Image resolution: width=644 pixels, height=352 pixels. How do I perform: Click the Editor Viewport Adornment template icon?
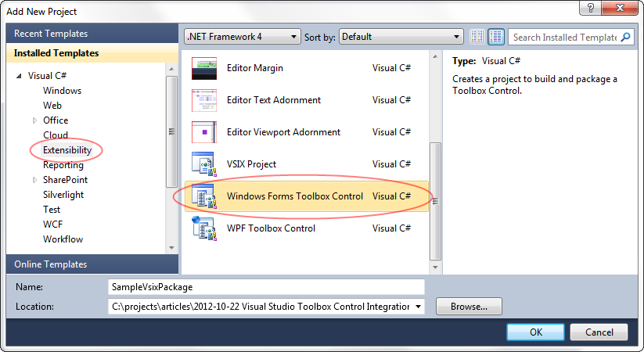203,133
